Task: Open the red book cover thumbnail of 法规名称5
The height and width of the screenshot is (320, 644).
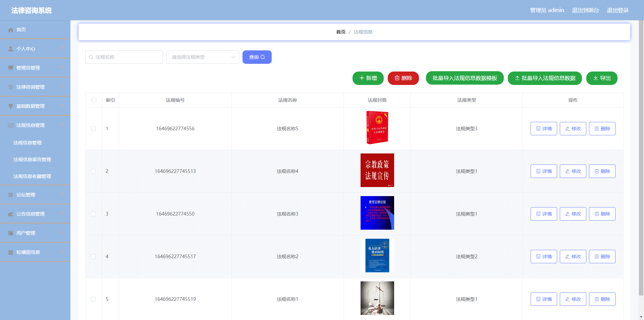Action: point(377,128)
